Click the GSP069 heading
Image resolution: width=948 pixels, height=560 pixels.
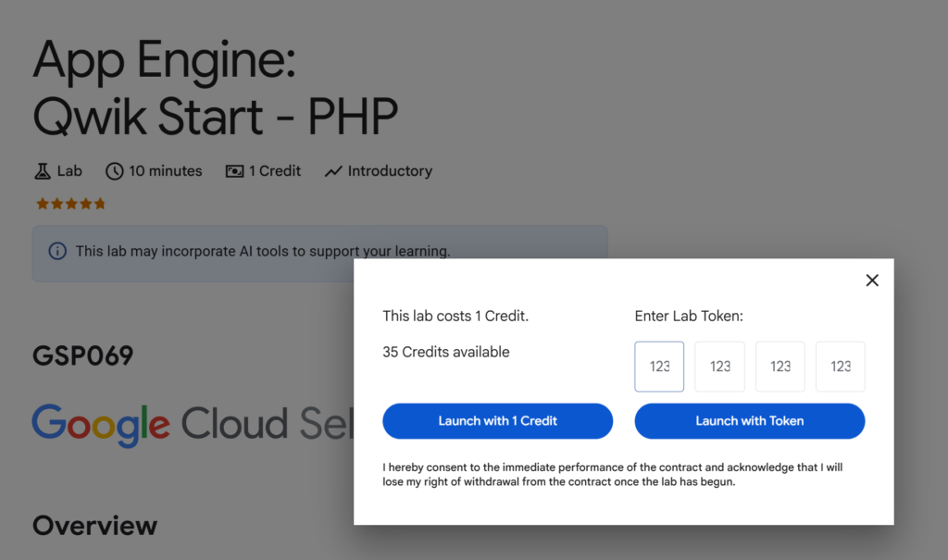pos(83,355)
